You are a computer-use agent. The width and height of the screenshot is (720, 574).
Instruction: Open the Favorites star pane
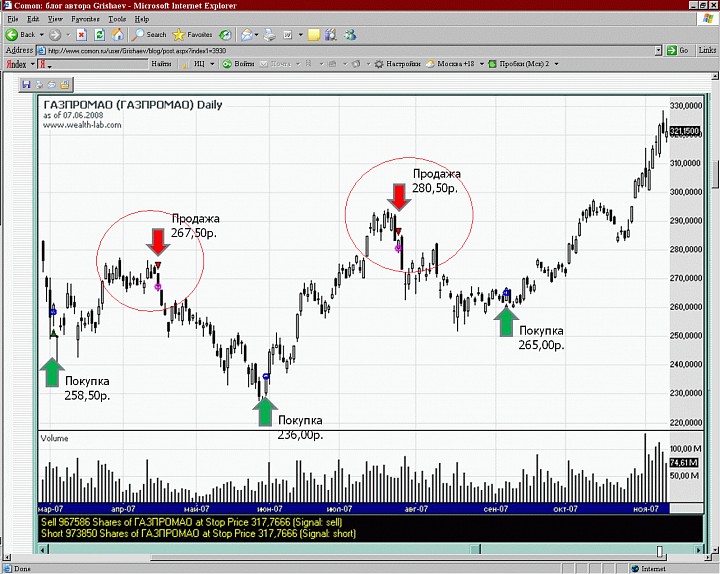pos(178,35)
